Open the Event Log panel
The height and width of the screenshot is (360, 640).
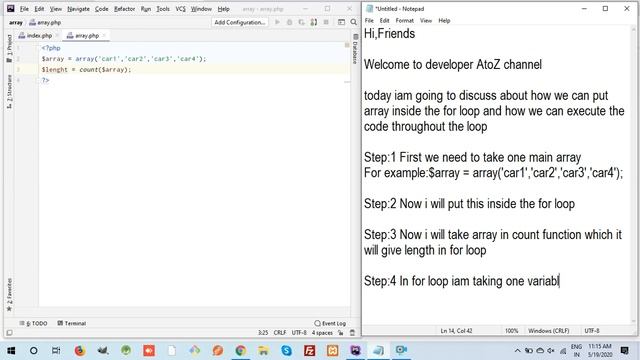click(330, 323)
